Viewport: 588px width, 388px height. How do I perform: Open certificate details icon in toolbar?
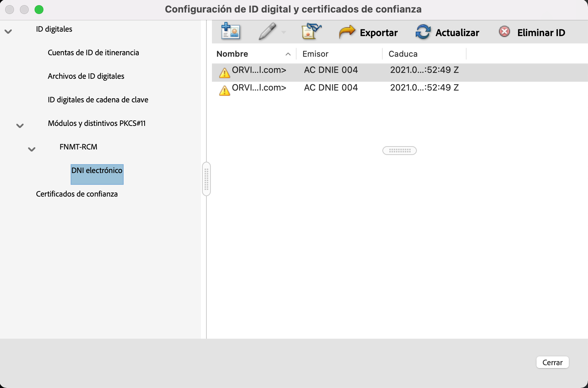[x=311, y=31]
